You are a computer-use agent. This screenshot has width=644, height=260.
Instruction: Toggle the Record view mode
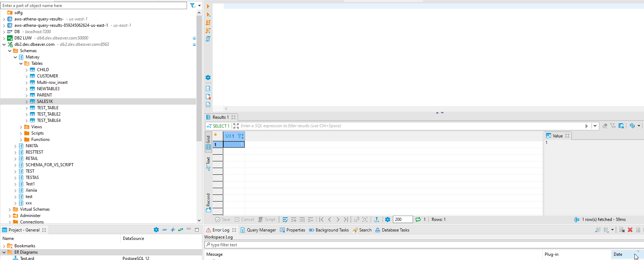(208, 203)
